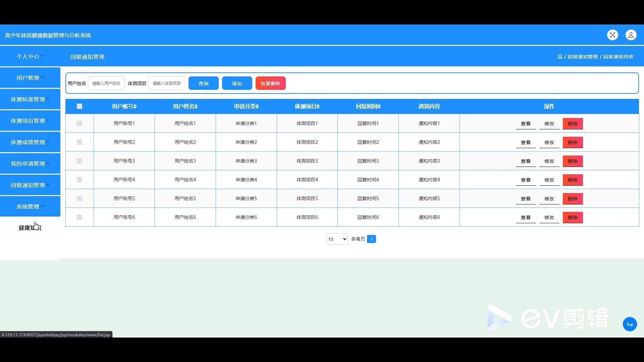Screen dimensions: 644x362
Task: Check the checkbox for 用户账号4 row
Action: 79,180
